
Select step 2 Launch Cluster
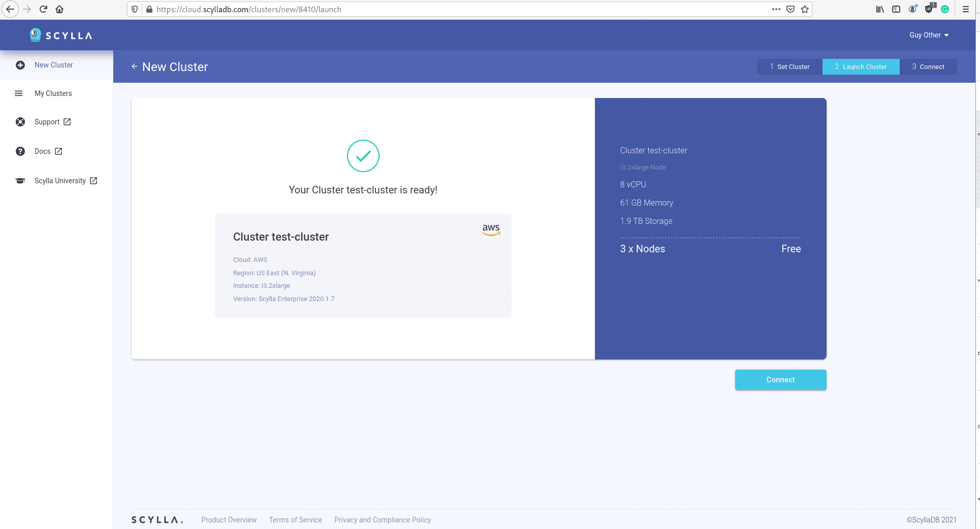(x=861, y=67)
